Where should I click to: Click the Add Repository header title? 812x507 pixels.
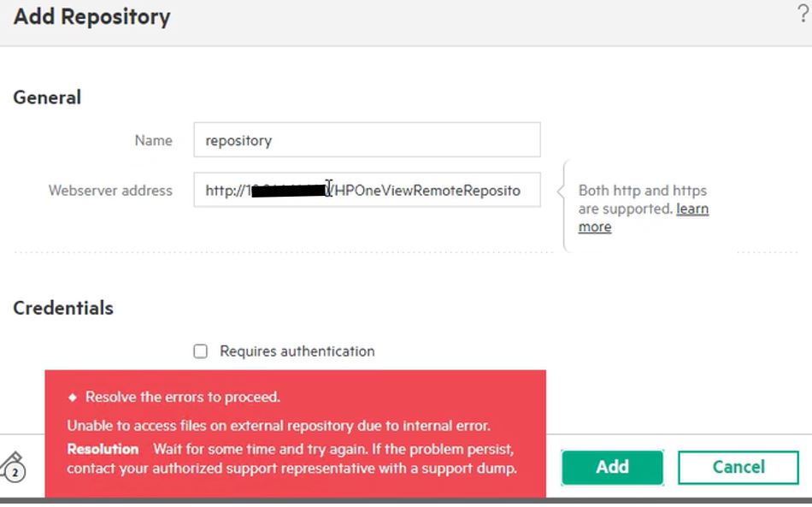tap(91, 16)
